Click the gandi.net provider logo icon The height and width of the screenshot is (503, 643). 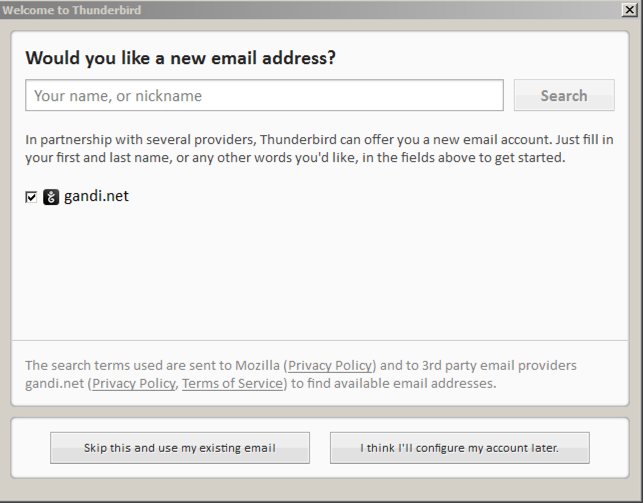(x=51, y=197)
